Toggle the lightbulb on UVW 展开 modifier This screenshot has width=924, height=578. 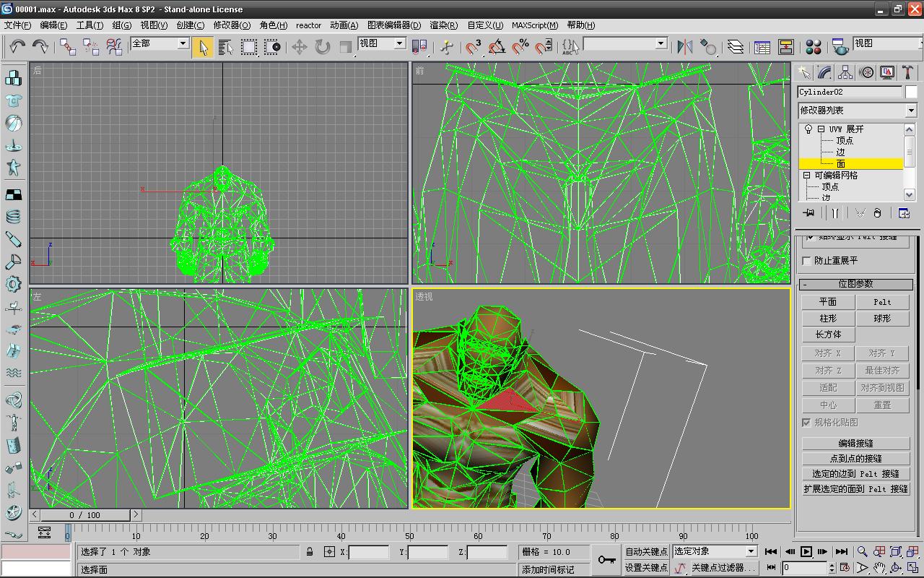(808, 129)
